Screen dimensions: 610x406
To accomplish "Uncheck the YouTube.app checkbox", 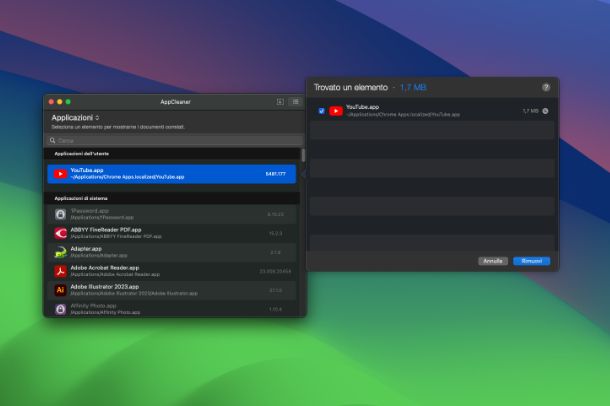I will 321,111.
